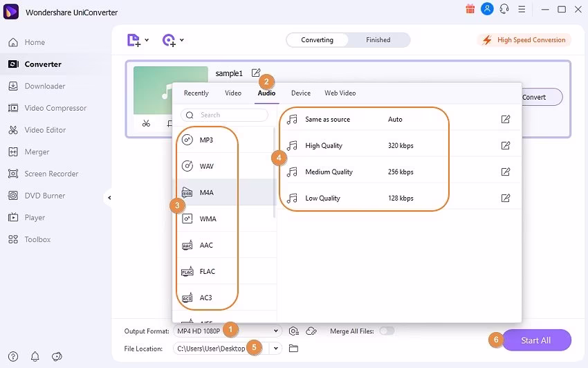Switch to the Video tab
This screenshot has height=368, width=588.
coord(233,93)
